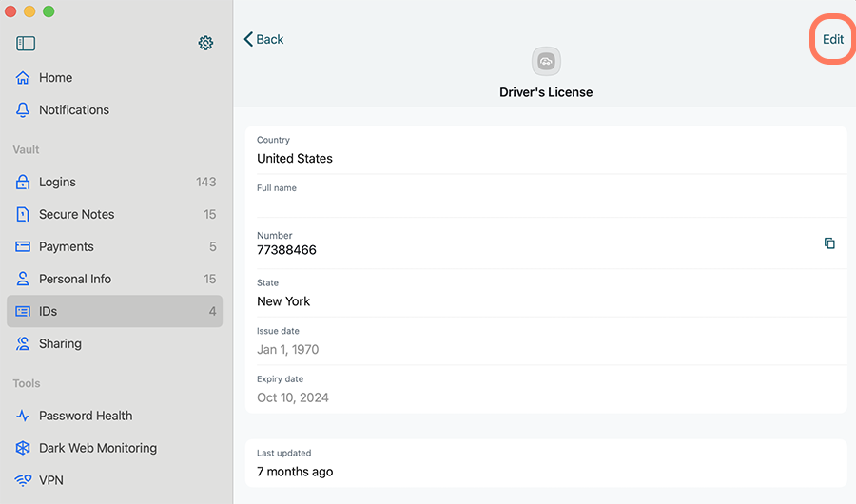The height and width of the screenshot is (504, 856).
Task: Click the Edit button
Action: pyautogui.click(x=833, y=39)
